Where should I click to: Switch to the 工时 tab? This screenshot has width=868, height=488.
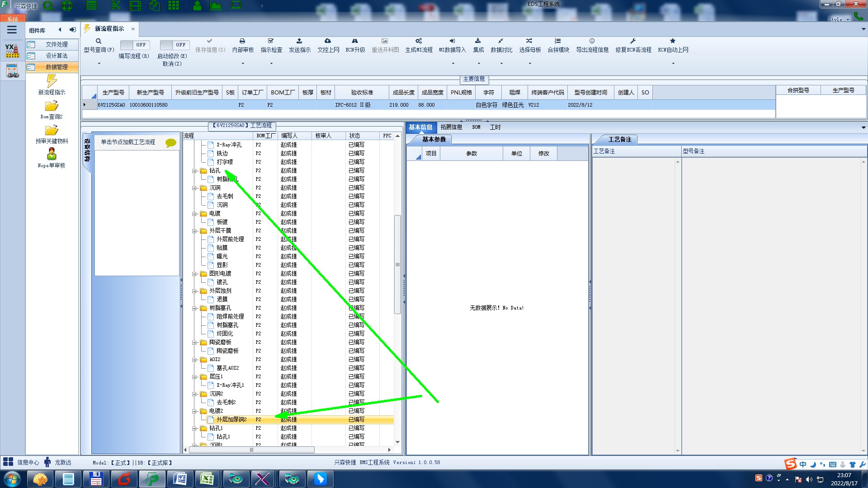click(x=495, y=127)
